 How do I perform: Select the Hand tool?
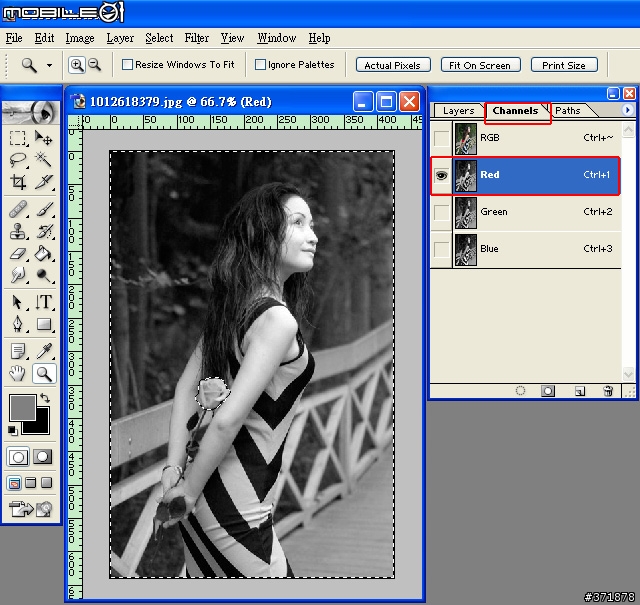18,374
